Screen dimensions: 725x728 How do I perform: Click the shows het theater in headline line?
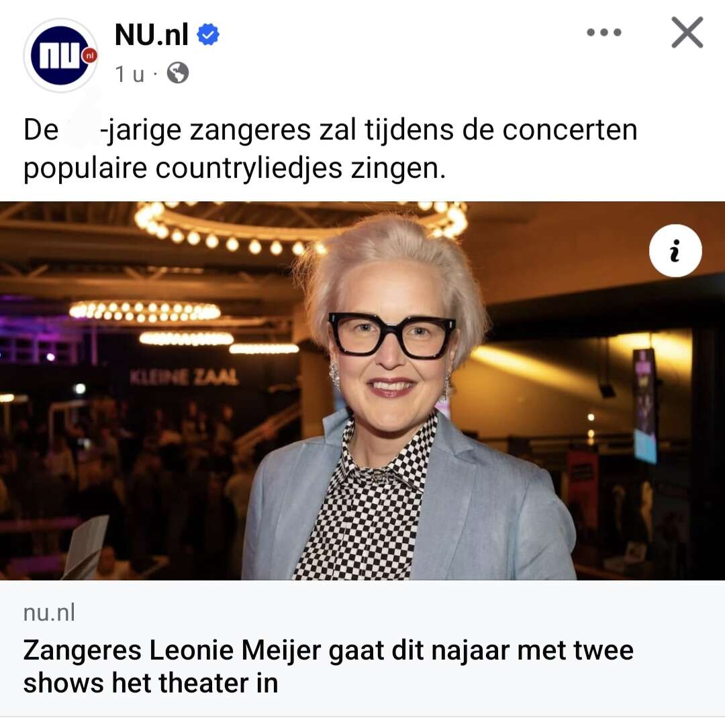[x=150, y=683]
